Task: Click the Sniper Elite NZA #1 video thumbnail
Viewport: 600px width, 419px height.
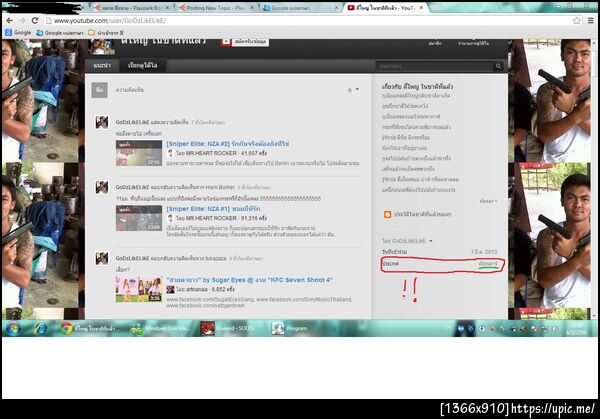Action: (x=139, y=218)
